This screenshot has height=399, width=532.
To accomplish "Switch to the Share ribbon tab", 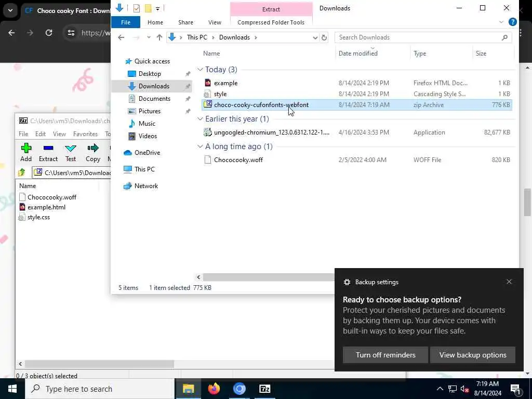I will tap(185, 22).
